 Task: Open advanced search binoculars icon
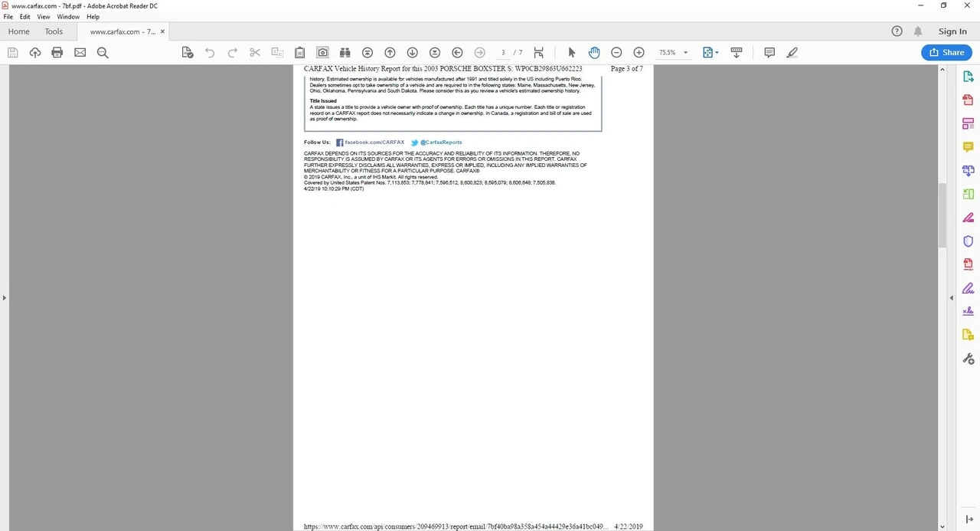coord(345,52)
